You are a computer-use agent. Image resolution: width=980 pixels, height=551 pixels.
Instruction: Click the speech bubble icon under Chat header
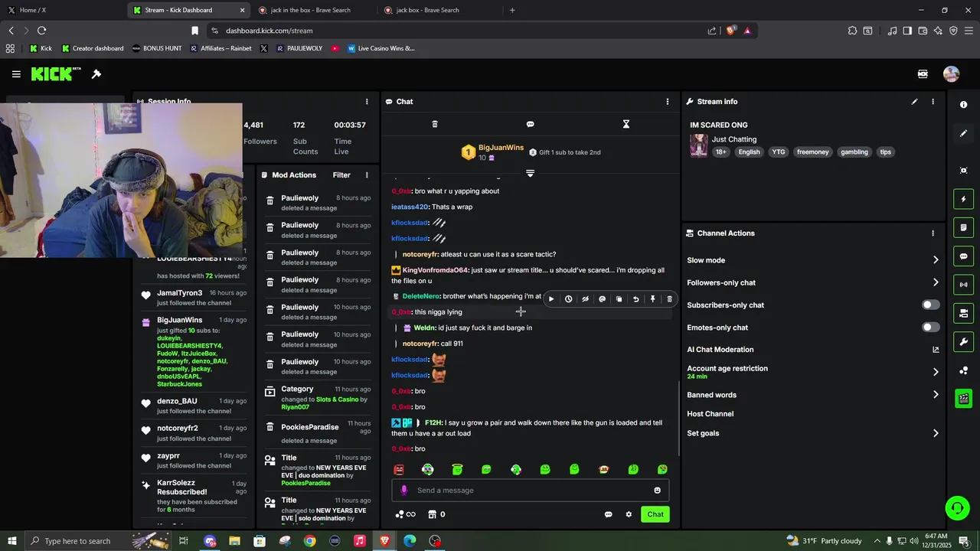pos(530,124)
